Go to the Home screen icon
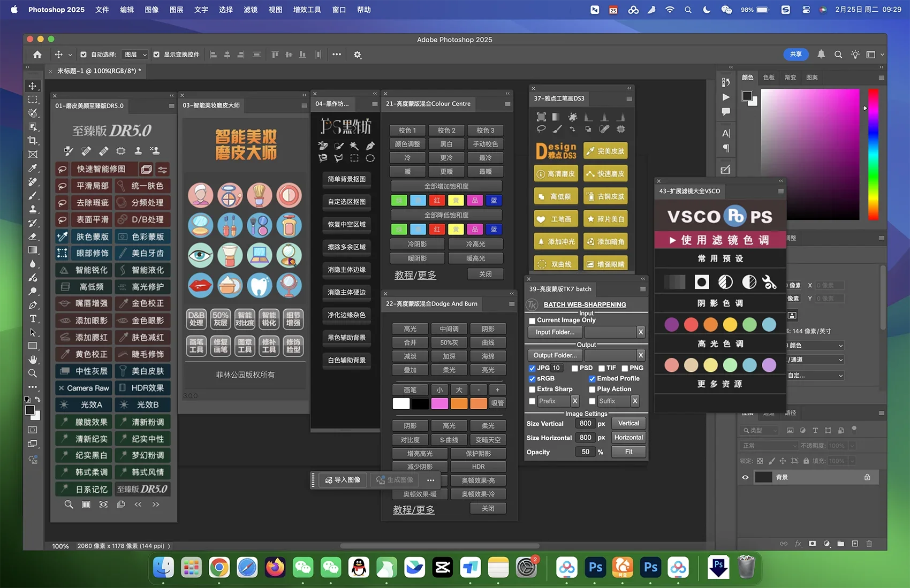The height and width of the screenshot is (588, 910). pyautogui.click(x=37, y=55)
